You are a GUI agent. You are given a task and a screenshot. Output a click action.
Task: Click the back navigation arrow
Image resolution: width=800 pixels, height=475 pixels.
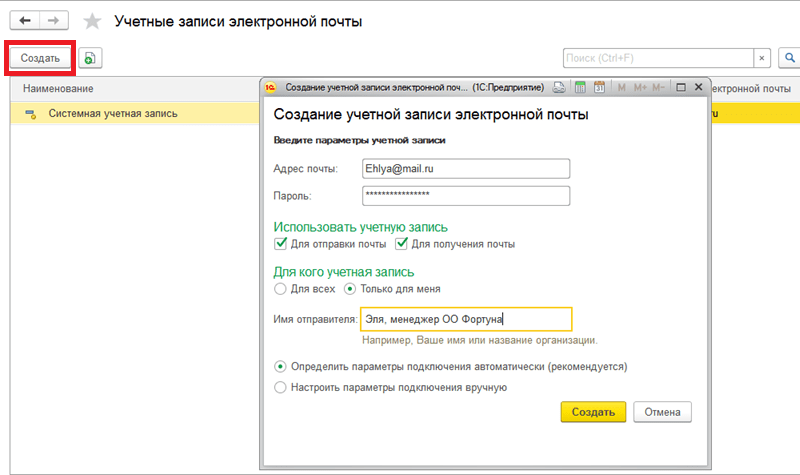point(24,20)
